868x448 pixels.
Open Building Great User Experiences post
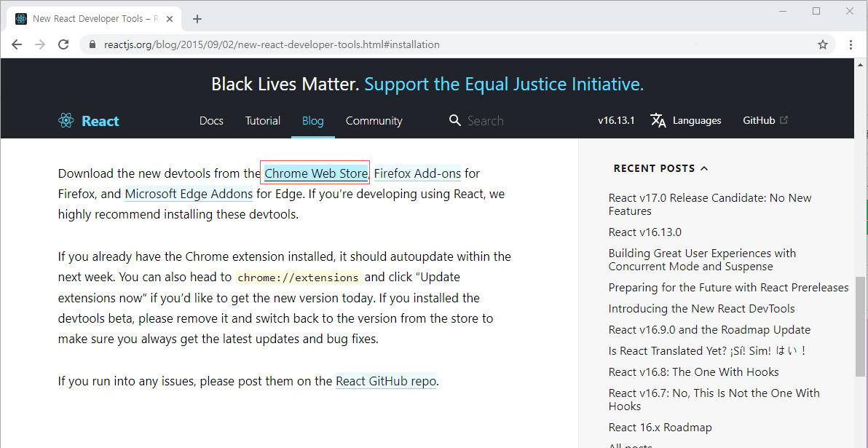(x=702, y=260)
